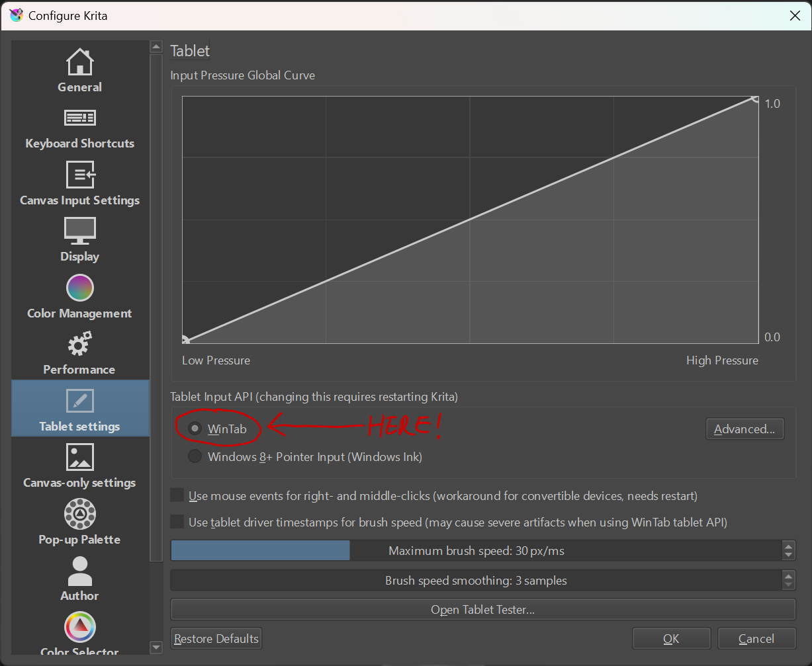Click the Tablet heading text
Screen dimensions: 812x666
[x=190, y=50]
